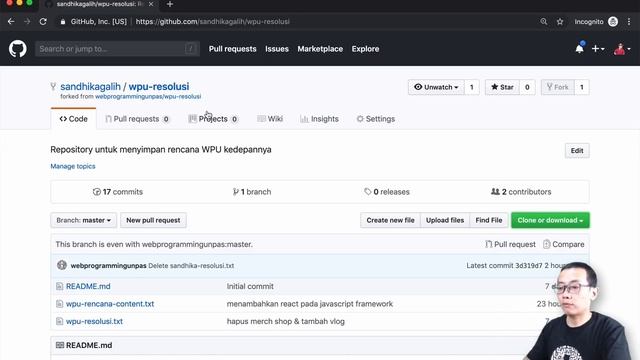Focus the Search or jump to field
The width and height of the screenshot is (640, 360).
pos(118,49)
